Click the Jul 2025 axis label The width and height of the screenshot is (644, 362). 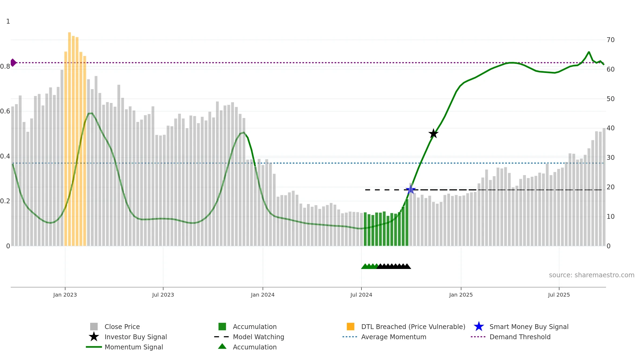coord(559,295)
